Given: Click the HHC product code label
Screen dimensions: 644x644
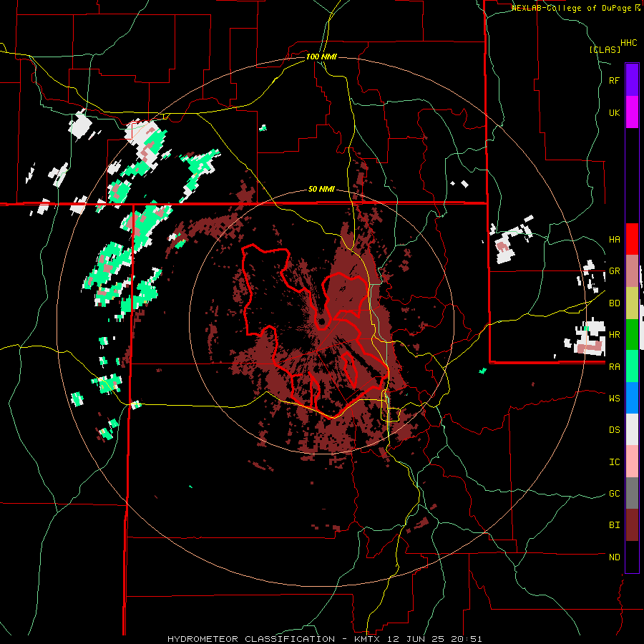Looking at the screenshot, I should tap(628, 43).
